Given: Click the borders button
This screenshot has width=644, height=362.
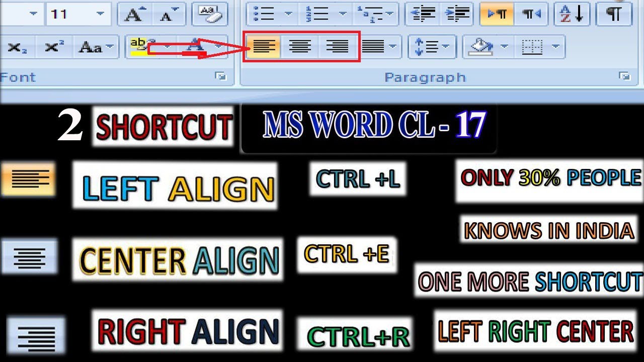Looking at the screenshot, I should [x=532, y=47].
